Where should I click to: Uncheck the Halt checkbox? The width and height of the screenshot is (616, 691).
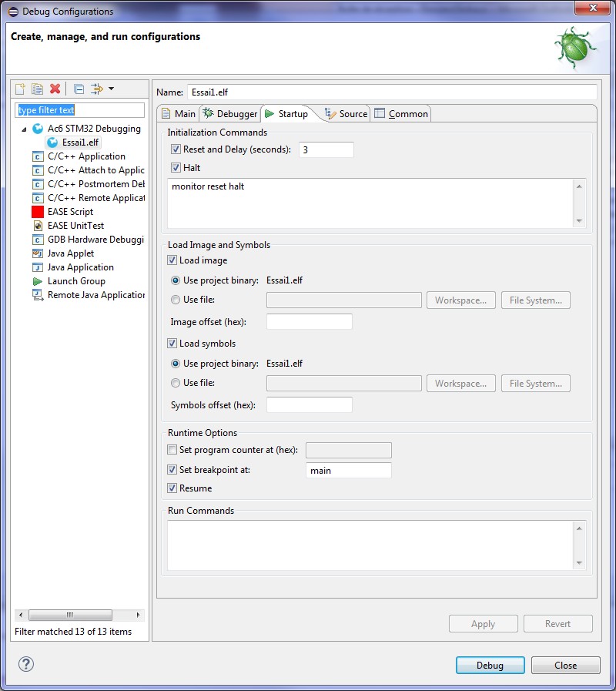pyautogui.click(x=176, y=168)
